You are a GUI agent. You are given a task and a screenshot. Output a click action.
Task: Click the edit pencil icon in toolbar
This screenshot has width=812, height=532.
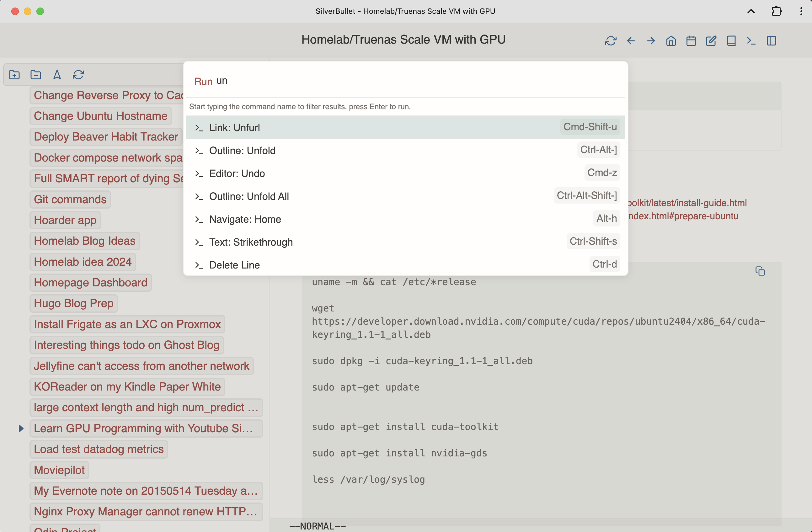click(711, 41)
